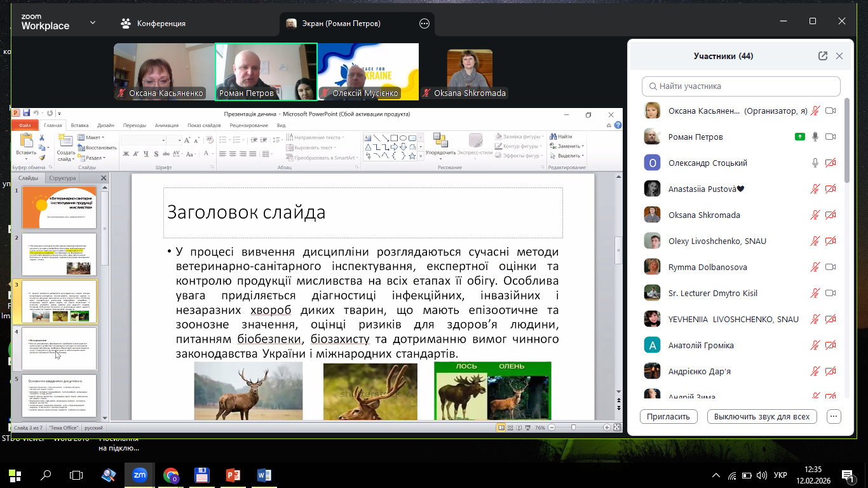Toggle the camera icon for Оксана Касьяненко
The image size is (868, 488).
tap(830, 111)
